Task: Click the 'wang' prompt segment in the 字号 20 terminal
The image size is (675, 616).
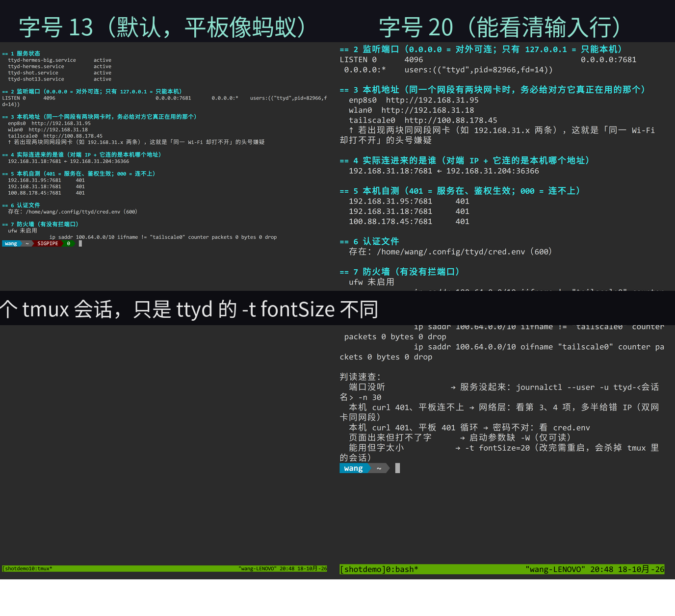Action: pyautogui.click(x=353, y=468)
